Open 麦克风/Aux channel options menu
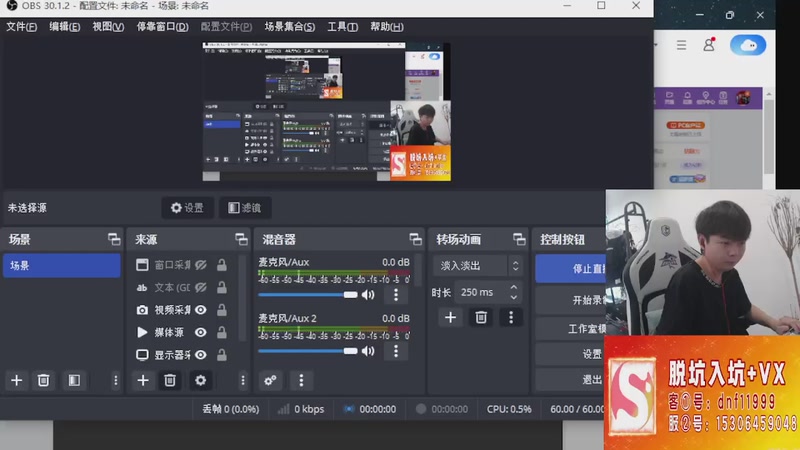The image size is (800, 450). pos(396,295)
